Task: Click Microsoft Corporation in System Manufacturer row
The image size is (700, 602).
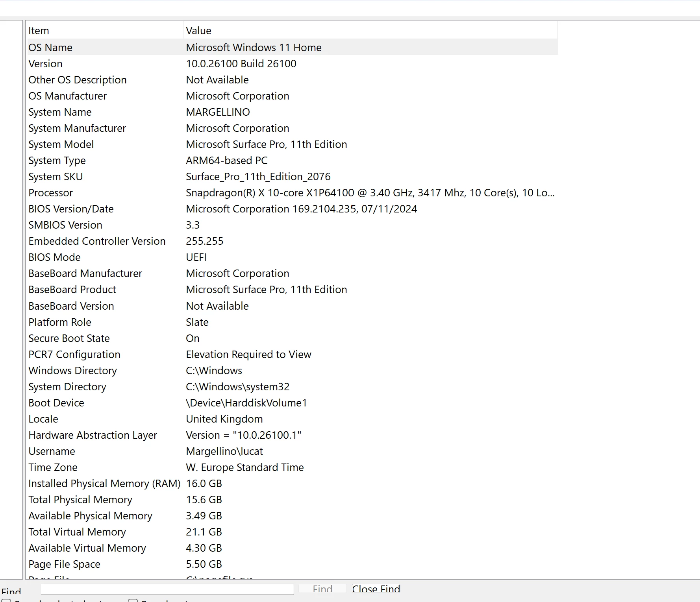Action: coord(237,128)
